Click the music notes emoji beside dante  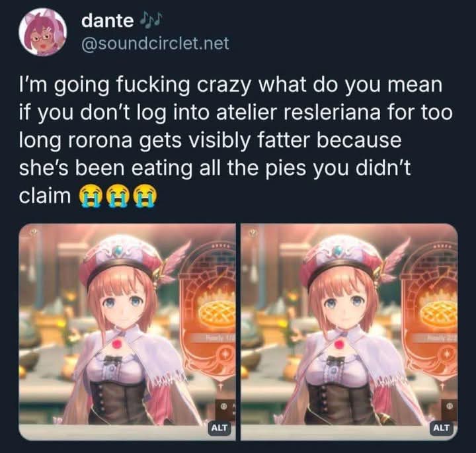[x=151, y=21]
